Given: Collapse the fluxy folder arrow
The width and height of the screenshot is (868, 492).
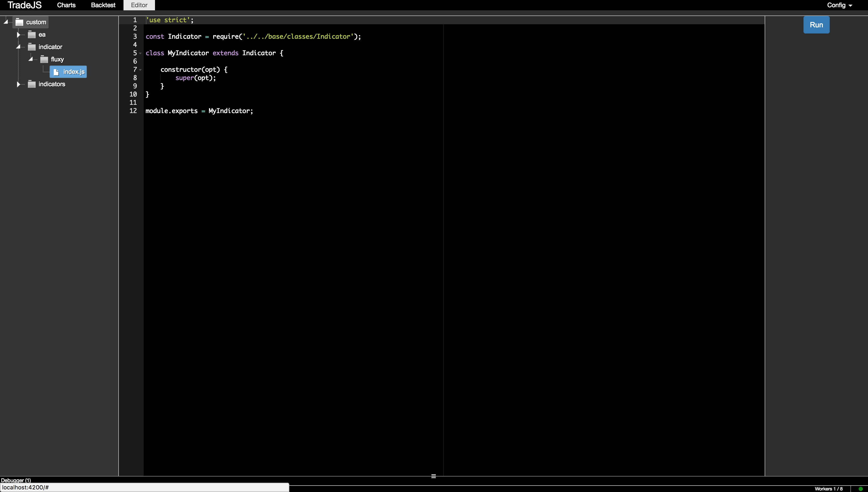Looking at the screenshot, I should (x=30, y=59).
